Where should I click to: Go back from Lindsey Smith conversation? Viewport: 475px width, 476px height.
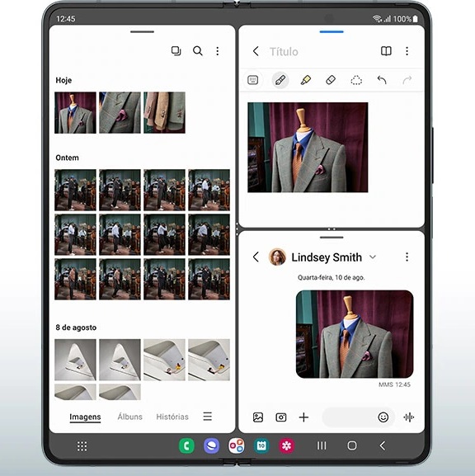coord(256,257)
